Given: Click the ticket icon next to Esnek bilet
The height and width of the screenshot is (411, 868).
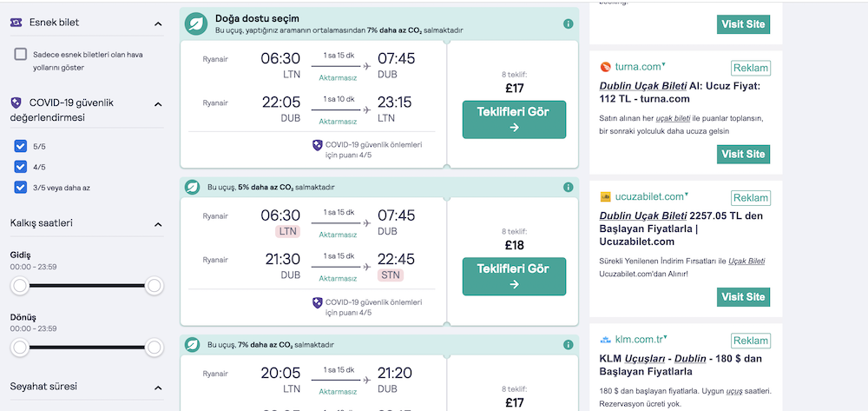Looking at the screenshot, I should 16,23.
